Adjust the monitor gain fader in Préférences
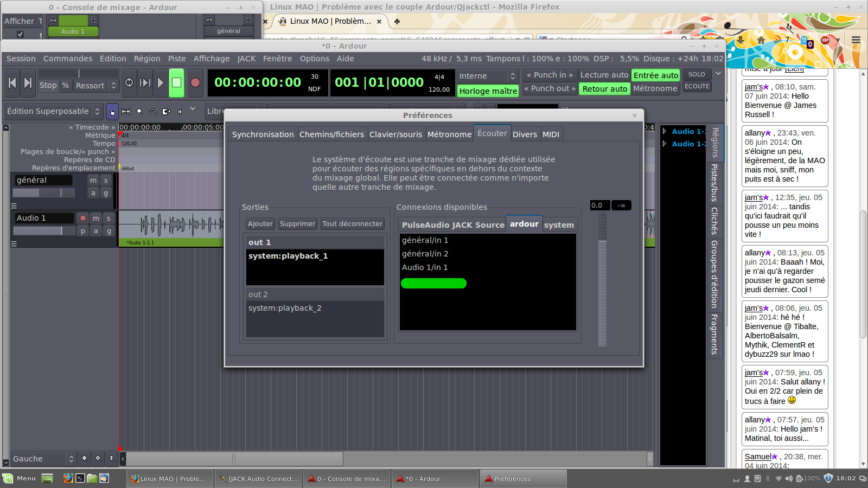 pos(602,279)
